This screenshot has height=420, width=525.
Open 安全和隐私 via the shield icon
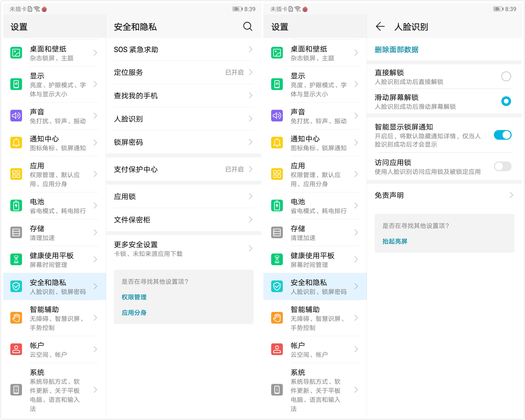(16, 287)
